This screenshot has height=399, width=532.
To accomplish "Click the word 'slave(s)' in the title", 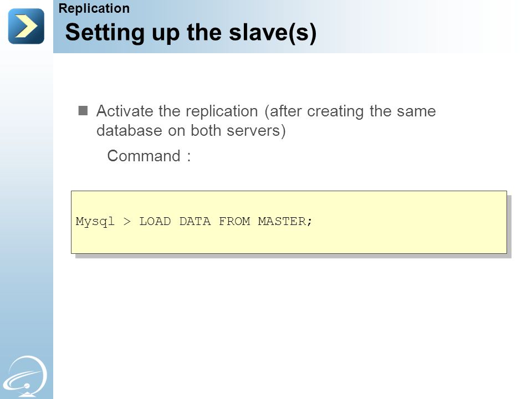I will pyautogui.click(x=273, y=33).
